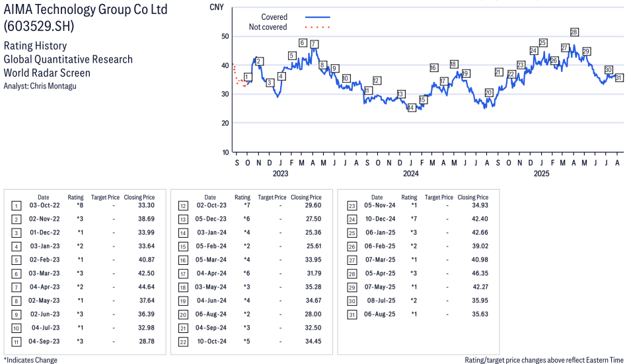The image size is (631, 364).
Task: Click the Closing Price header in the first table
Action: pyautogui.click(x=139, y=197)
